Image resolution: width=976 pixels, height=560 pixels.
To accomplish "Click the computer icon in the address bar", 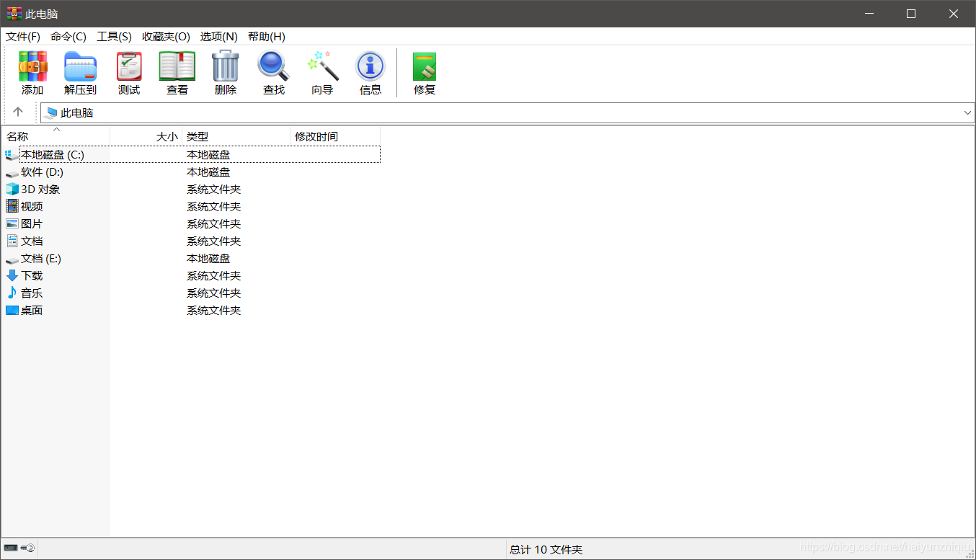I will point(50,113).
